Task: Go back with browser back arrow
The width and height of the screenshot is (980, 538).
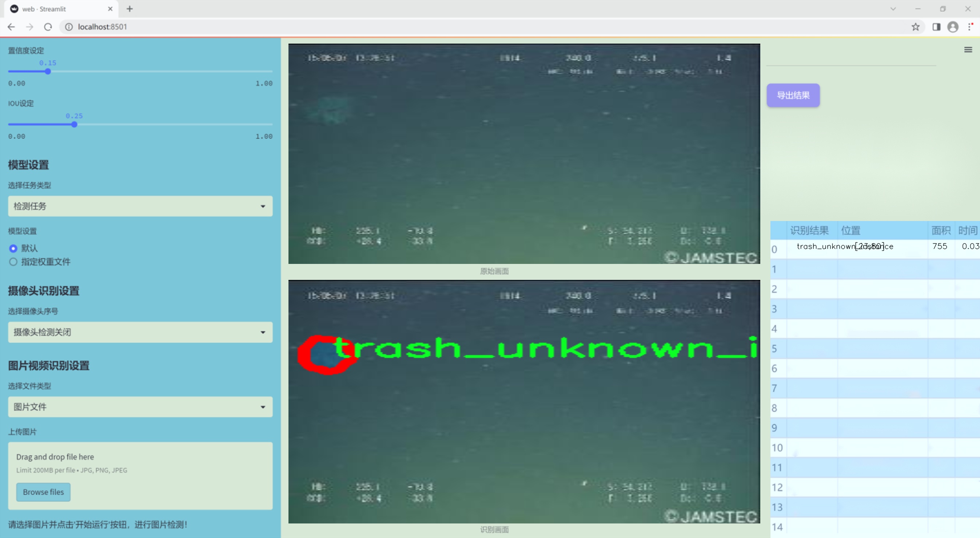Action: (x=11, y=27)
